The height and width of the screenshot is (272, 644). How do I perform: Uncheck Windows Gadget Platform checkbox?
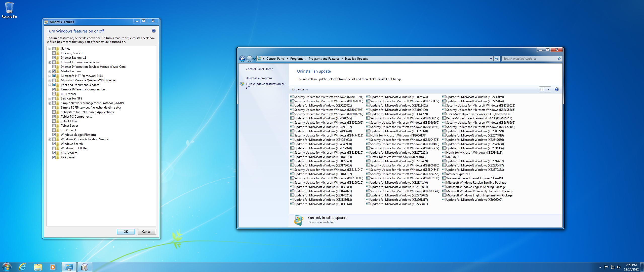(54, 135)
